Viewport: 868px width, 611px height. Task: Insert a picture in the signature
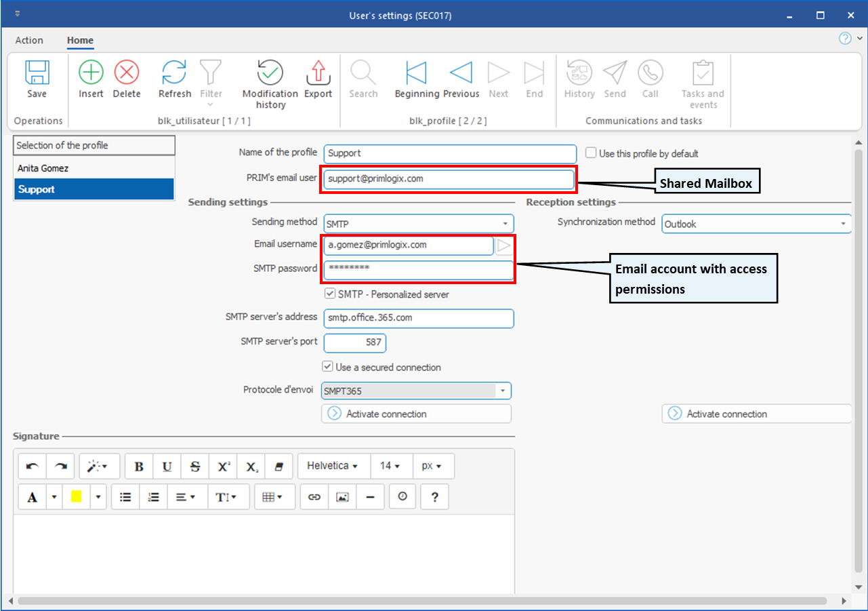click(343, 497)
